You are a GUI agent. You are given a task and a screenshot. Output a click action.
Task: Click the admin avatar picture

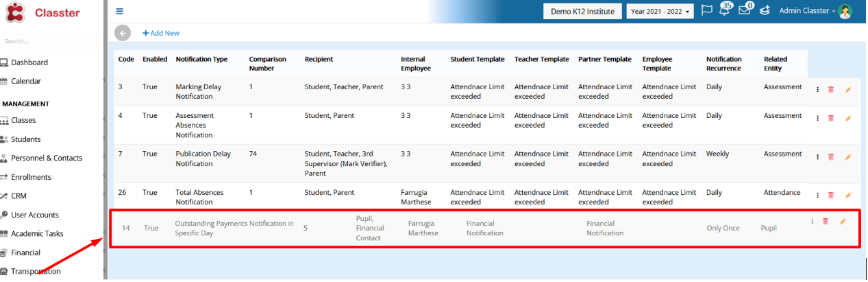(x=845, y=12)
